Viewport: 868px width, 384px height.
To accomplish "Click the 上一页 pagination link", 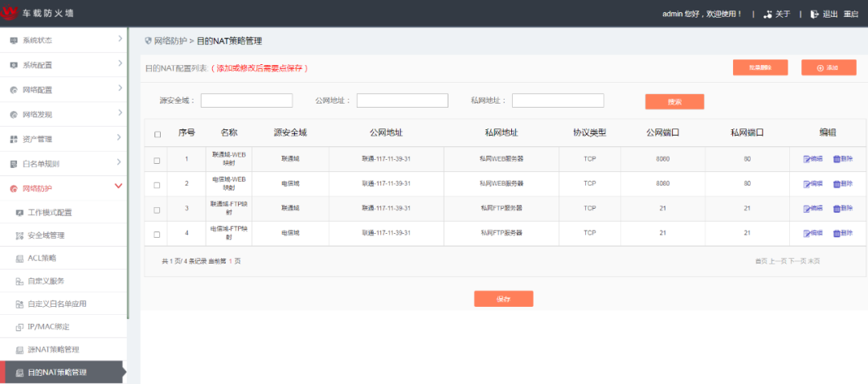I will (x=778, y=261).
